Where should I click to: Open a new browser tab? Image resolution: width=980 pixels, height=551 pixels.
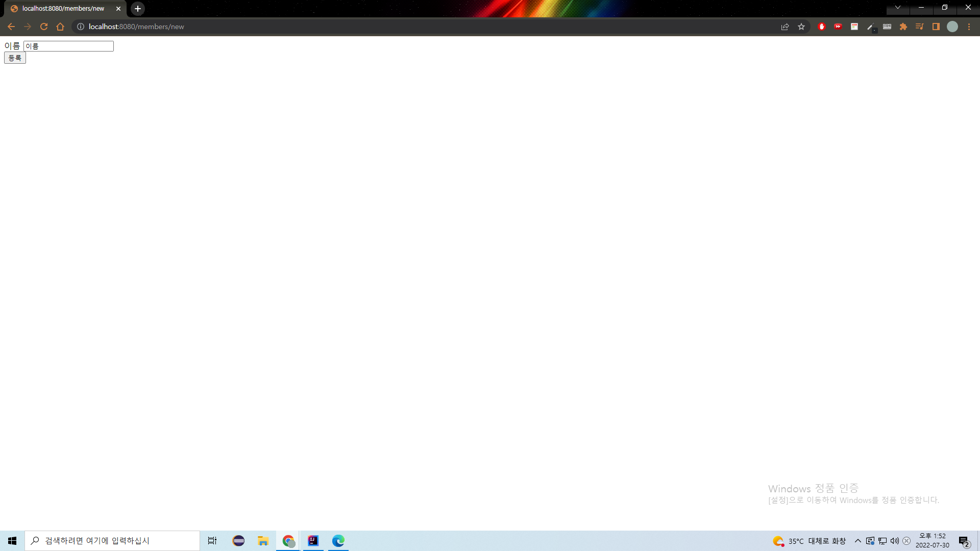coord(138,9)
